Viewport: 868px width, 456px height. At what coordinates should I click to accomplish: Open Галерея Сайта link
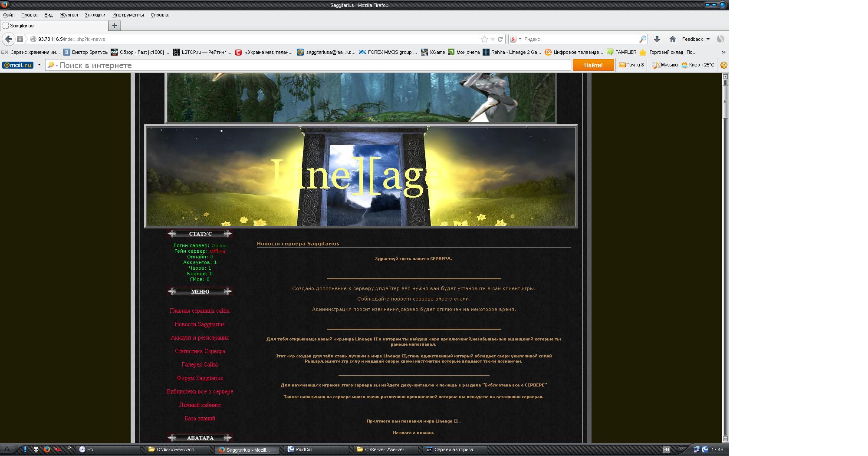(200, 365)
